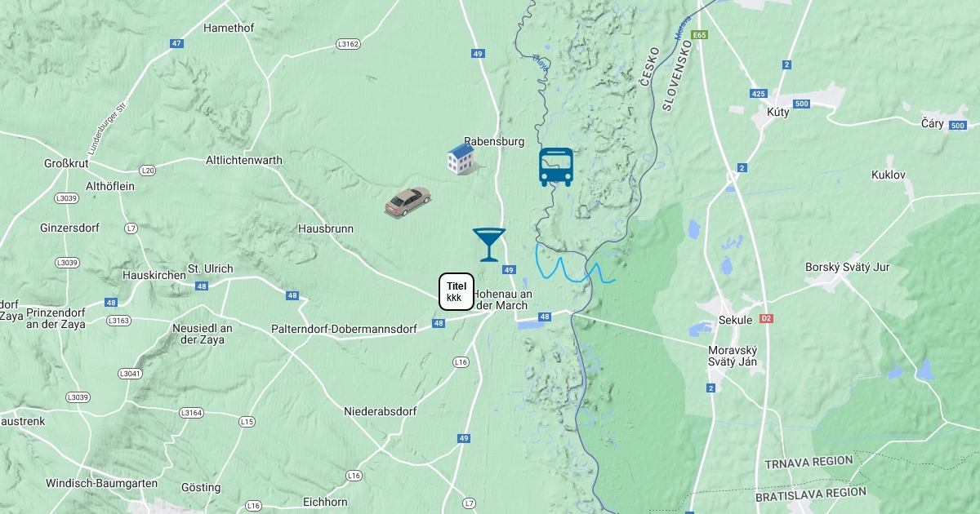Click the Rabensburg town label
The height and width of the screenshot is (514, 980).
coord(494,141)
